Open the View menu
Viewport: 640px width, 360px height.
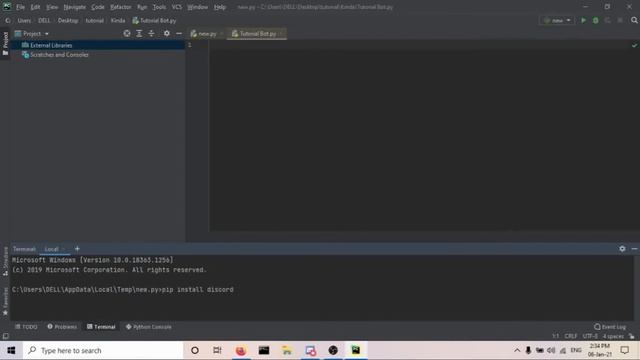52,7
